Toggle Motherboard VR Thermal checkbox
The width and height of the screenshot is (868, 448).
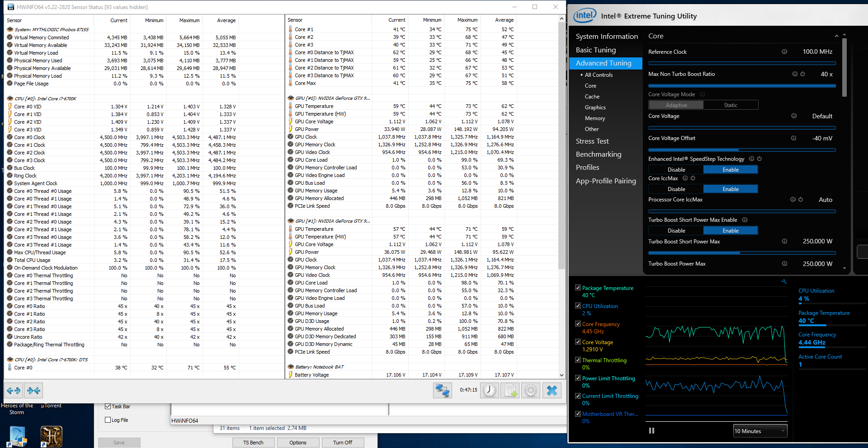(x=578, y=414)
